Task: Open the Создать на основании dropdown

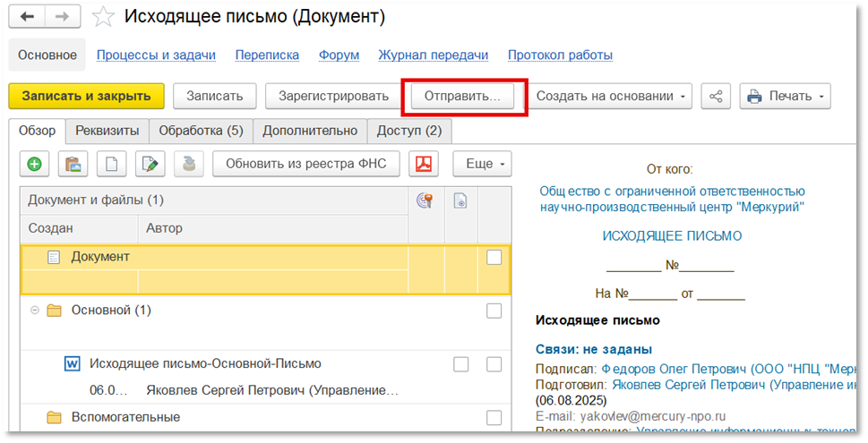Action: [x=611, y=97]
